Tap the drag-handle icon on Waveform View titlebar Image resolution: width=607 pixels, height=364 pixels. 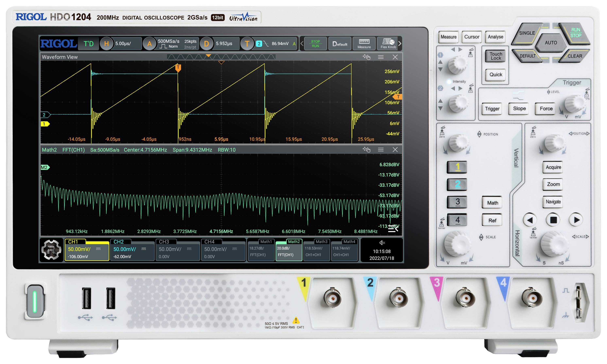367,57
